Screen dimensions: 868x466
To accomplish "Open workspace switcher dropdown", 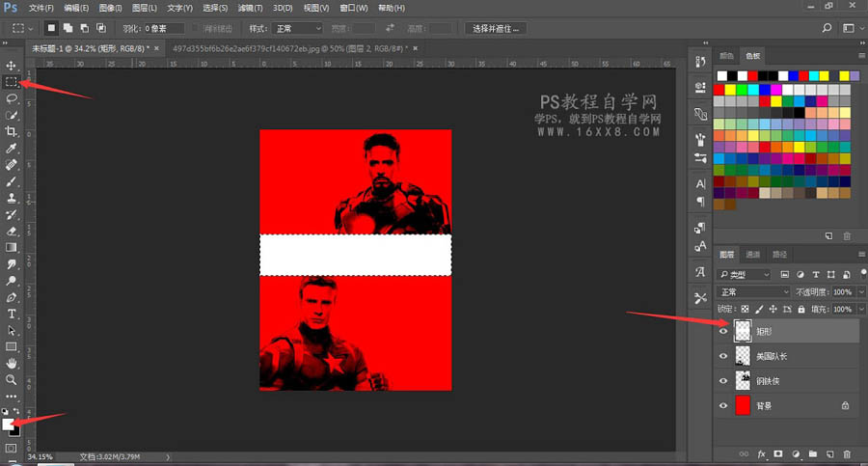I will pyautogui.click(x=851, y=28).
